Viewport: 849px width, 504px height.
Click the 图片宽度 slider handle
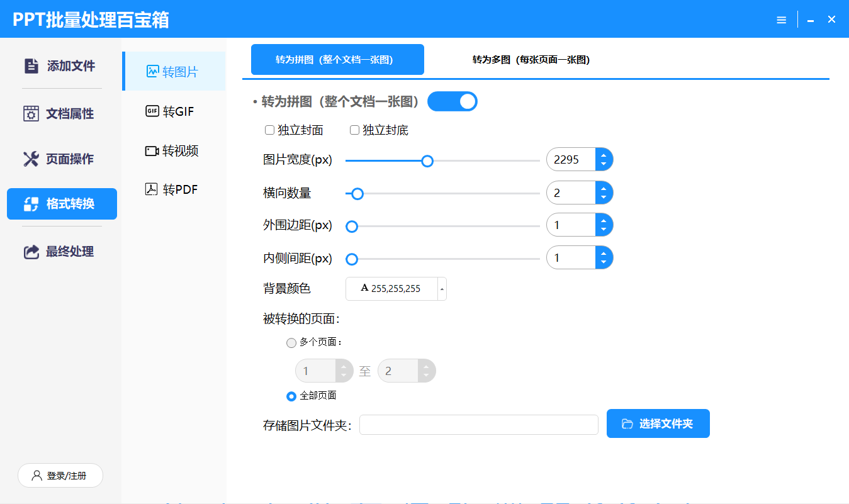coord(427,161)
